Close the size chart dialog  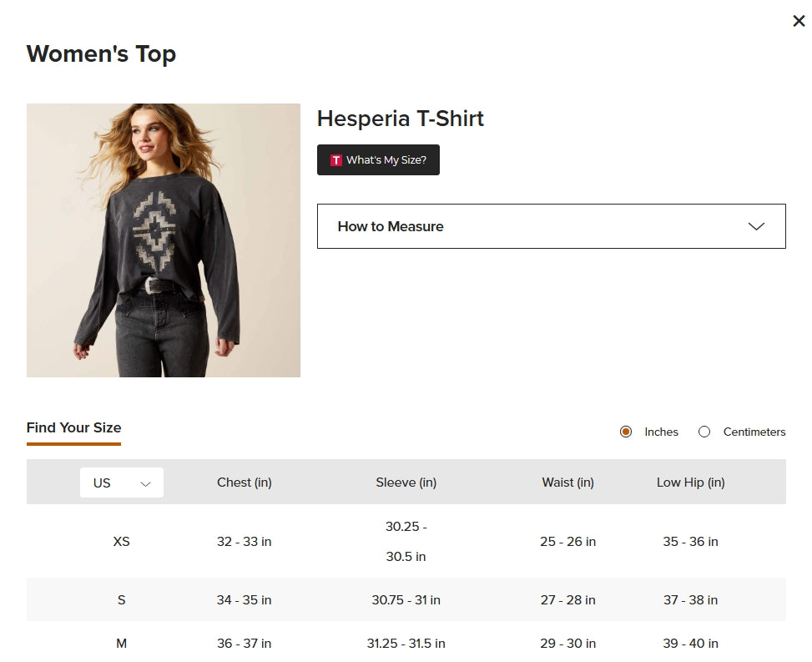(799, 21)
